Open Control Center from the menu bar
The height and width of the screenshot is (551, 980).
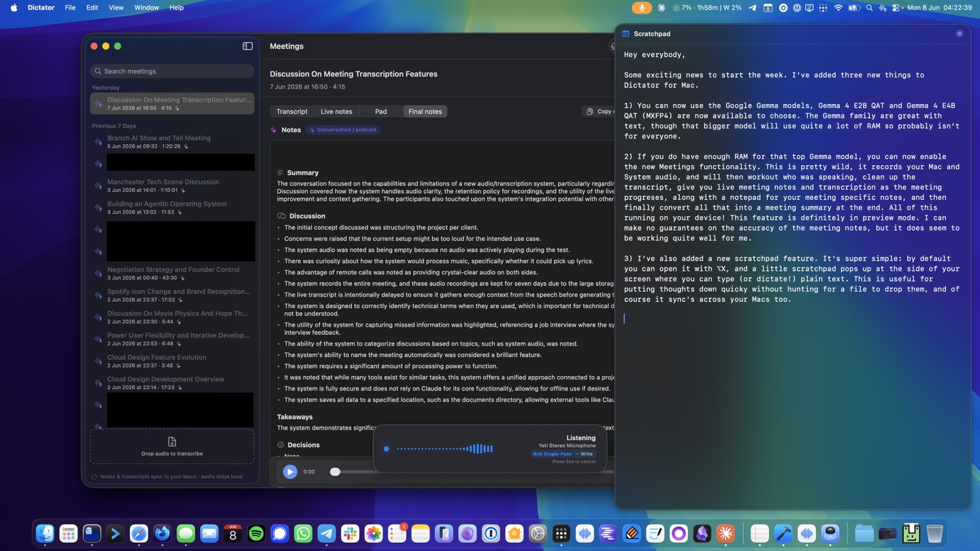(897, 7)
